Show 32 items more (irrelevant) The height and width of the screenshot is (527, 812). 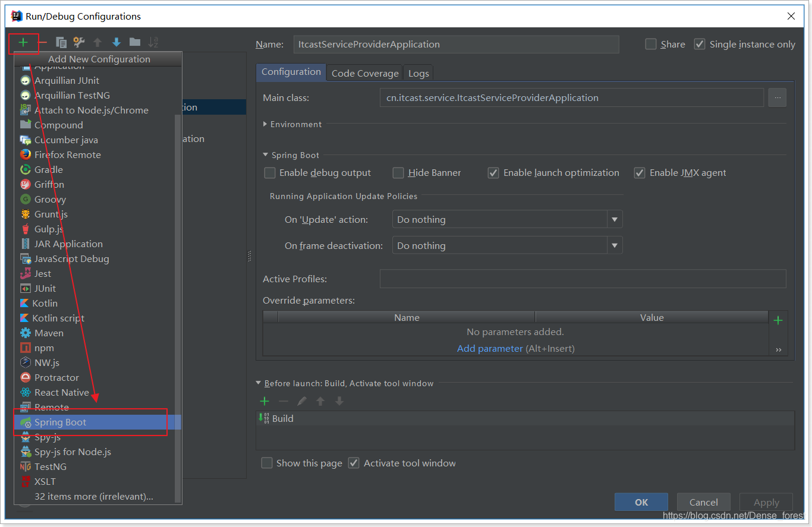pos(95,497)
